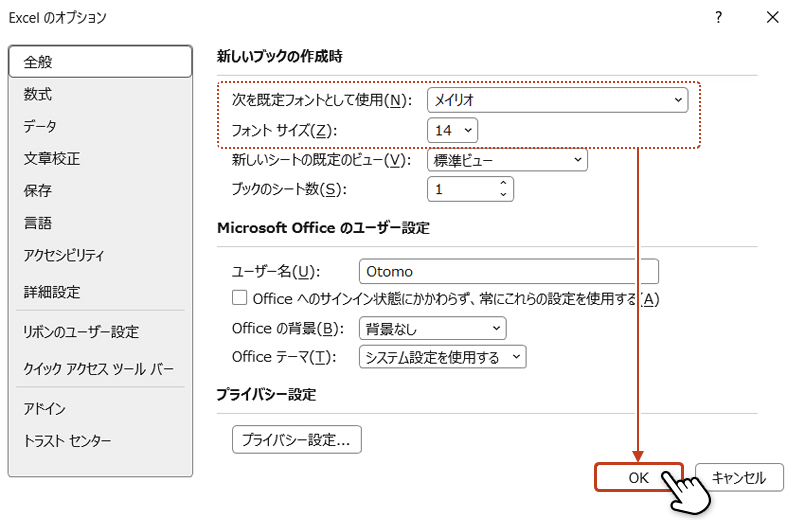This screenshot has width=800, height=520.
Task: Decrease the sheet count with down arrow
Action: click(503, 195)
